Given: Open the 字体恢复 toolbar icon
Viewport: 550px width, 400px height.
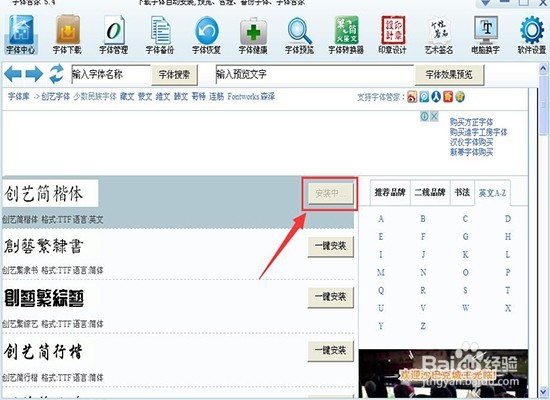Looking at the screenshot, I should (206, 34).
